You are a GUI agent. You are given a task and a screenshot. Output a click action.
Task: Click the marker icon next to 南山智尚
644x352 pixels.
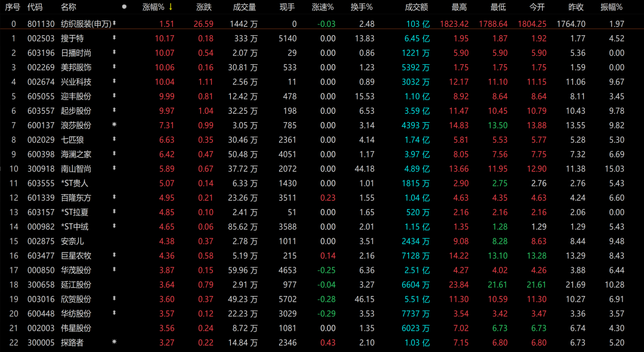(x=114, y=168)
